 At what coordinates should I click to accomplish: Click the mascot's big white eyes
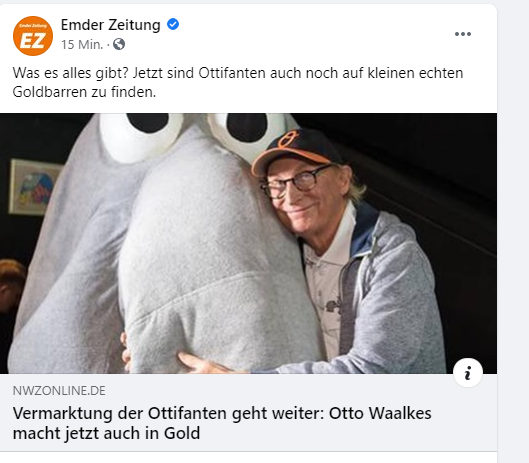click(x=192, y=135)
